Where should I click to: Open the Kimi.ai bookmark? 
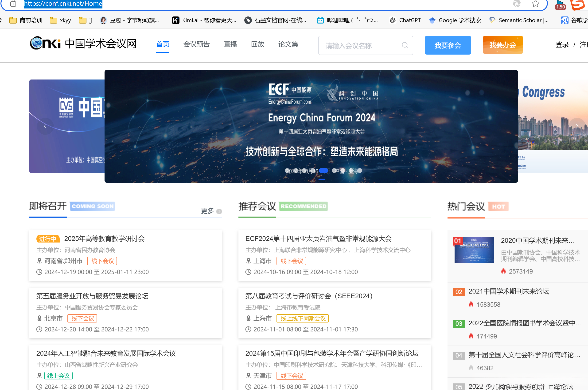click(x=204, y=20)
